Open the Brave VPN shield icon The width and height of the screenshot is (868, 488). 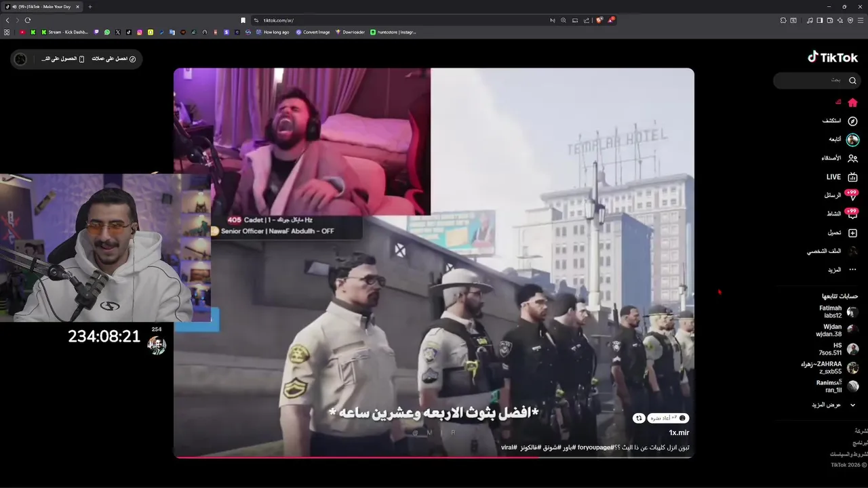850,20
